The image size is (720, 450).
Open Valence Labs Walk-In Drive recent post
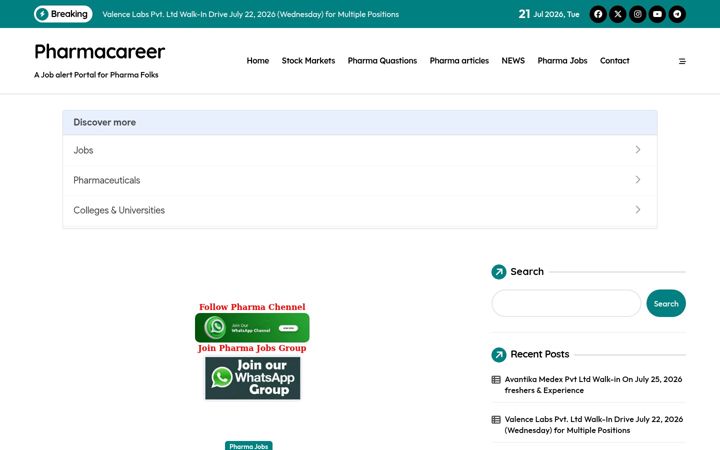(594, 425)
